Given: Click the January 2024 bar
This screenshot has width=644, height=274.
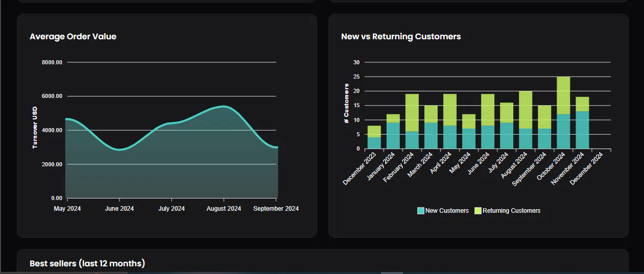Looking at the screenshot, I should tap(393, 132).
